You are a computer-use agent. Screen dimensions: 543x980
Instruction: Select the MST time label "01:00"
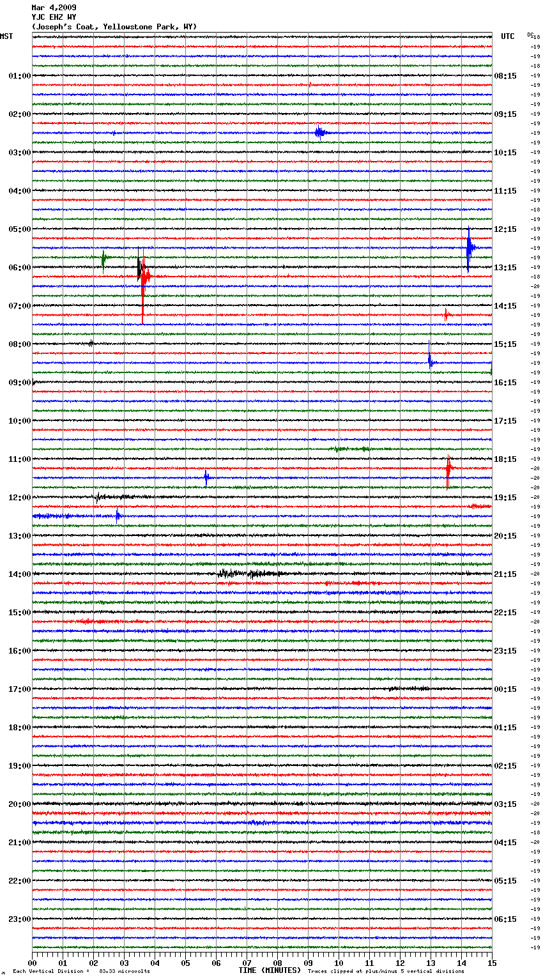point(20,76)
